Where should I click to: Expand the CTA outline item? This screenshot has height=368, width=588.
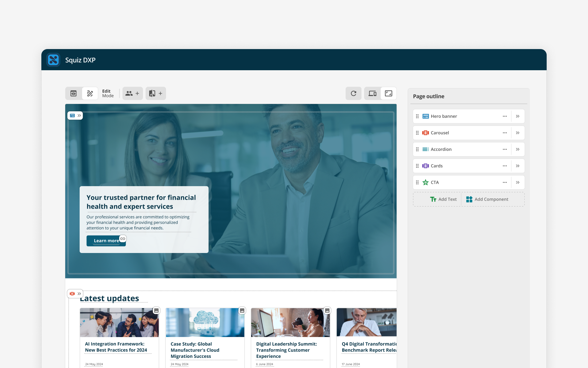click(x=518, y=182)
